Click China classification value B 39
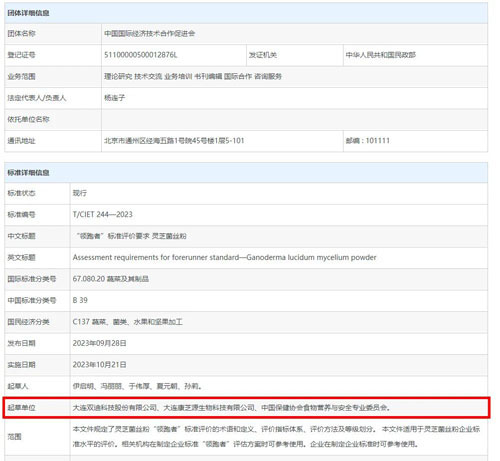The width and height of the screenshot is (500, 461). [80, 300]
